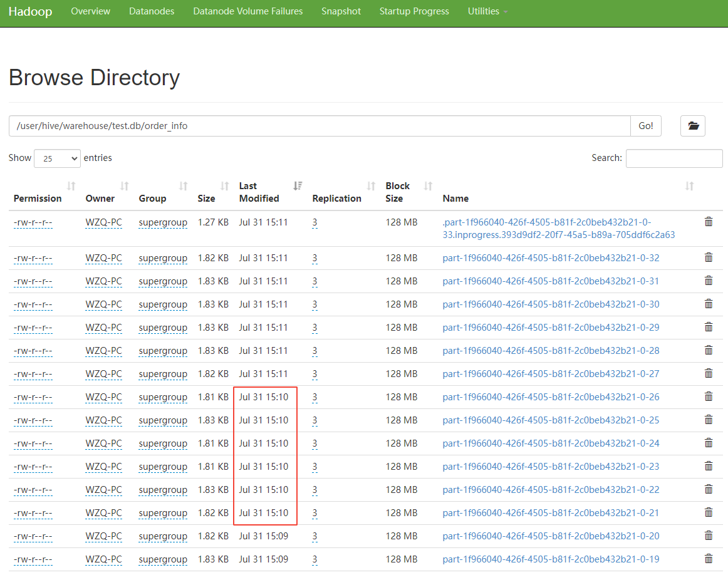
Task: Click group supergroup of part 0-22
Action: 163,490
